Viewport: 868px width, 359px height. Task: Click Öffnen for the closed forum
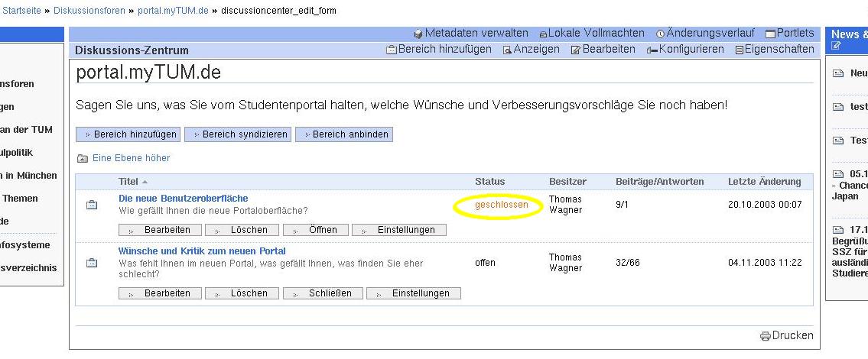coord(315,230)
